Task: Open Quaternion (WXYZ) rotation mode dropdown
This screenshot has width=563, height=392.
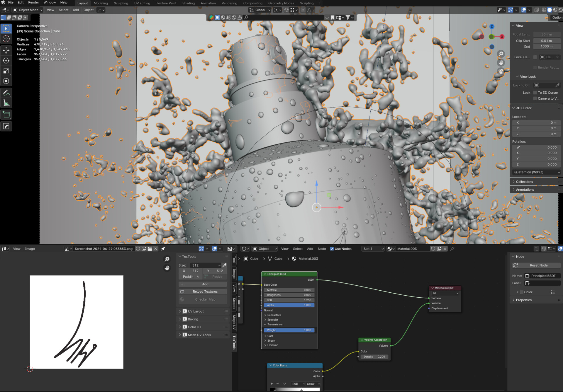Action: pos(536,172)
